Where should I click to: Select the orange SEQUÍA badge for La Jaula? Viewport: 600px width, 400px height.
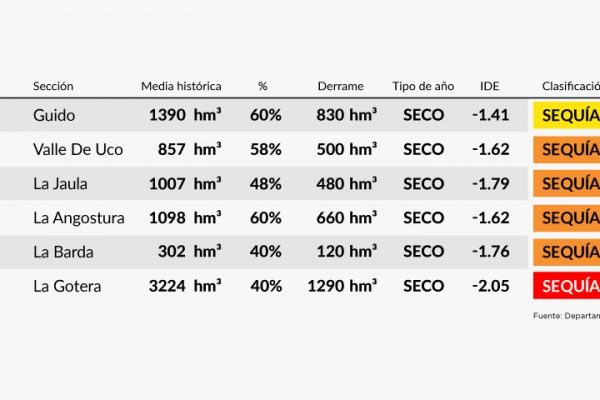click(x=567, y=184)
